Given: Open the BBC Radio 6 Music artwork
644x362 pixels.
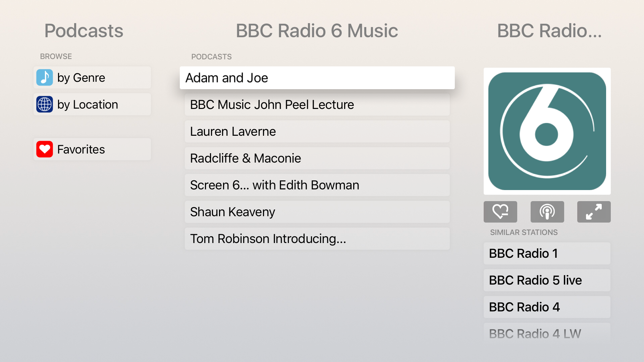Looking at the screenshot, I should [x=547, y=131].
